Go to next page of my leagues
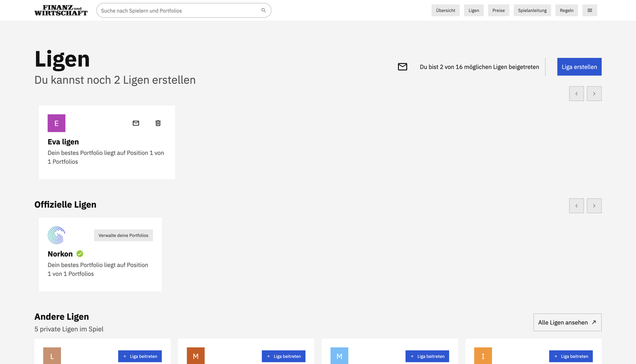 (594, 94)
